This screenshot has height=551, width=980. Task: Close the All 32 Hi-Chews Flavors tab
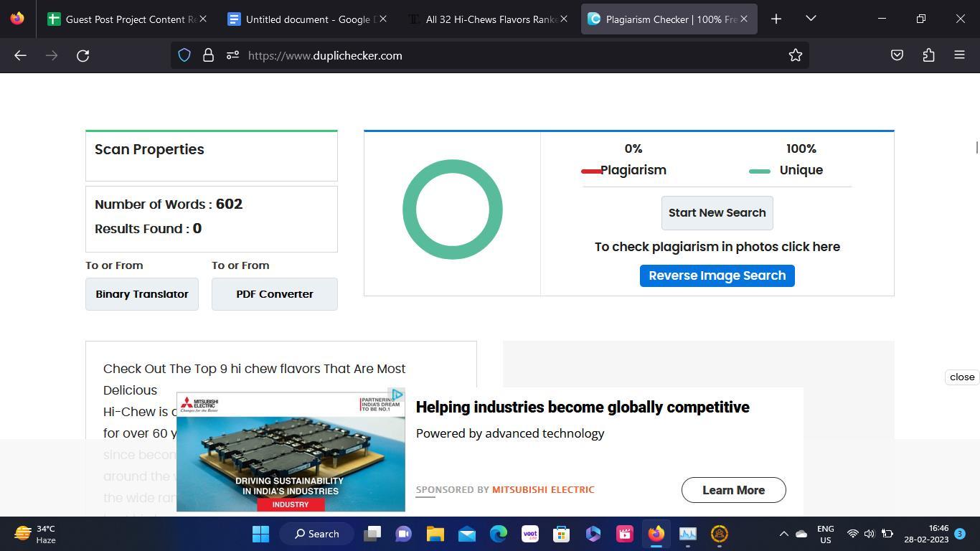click(564, 19)
